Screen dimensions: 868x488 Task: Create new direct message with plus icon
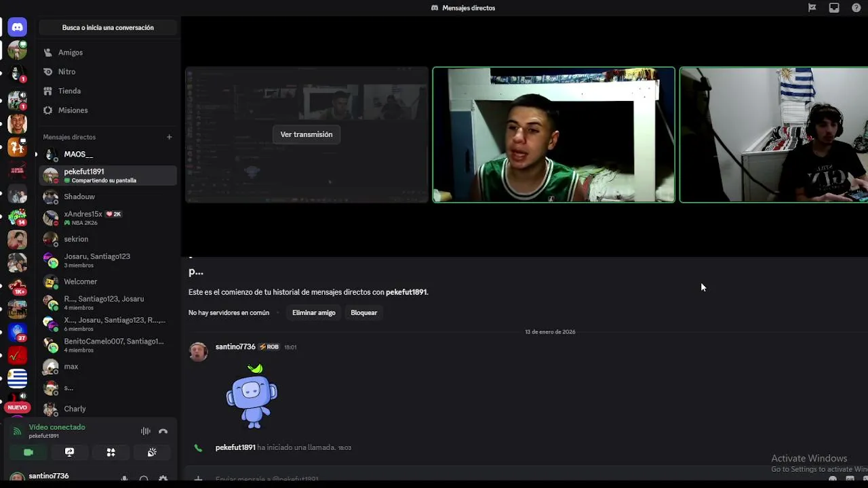click(x=170, y=137)
